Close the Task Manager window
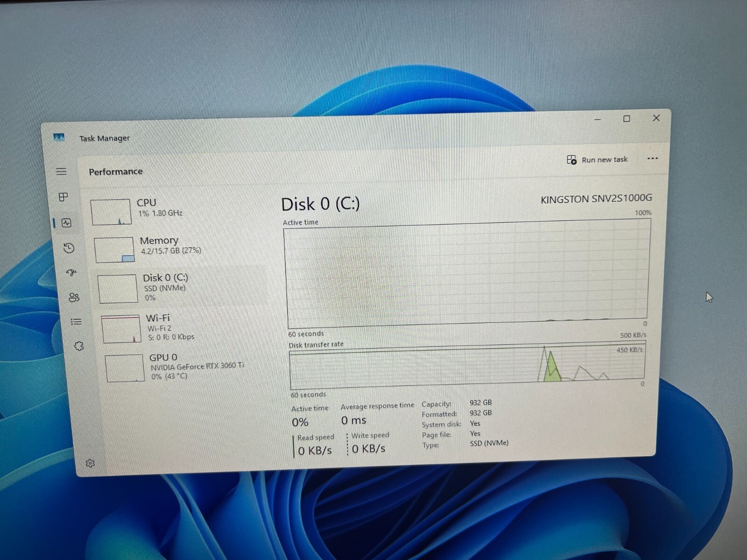The image size is (747, 560). tap(656, 118)
